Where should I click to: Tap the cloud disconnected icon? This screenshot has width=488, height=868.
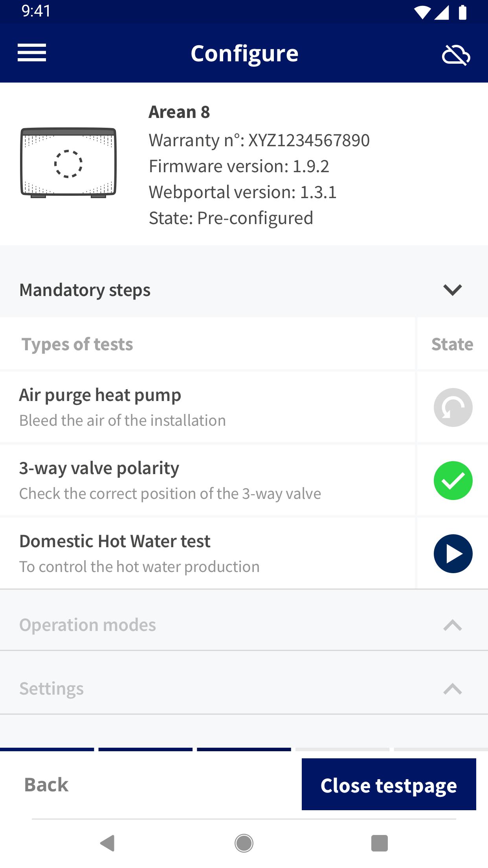click(456, 54)
